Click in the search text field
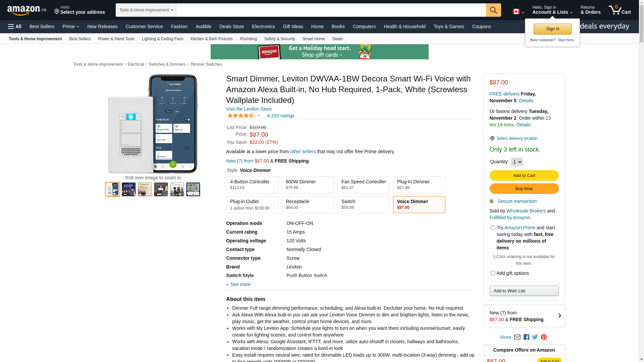644x362 pixels. coord(331,10)
